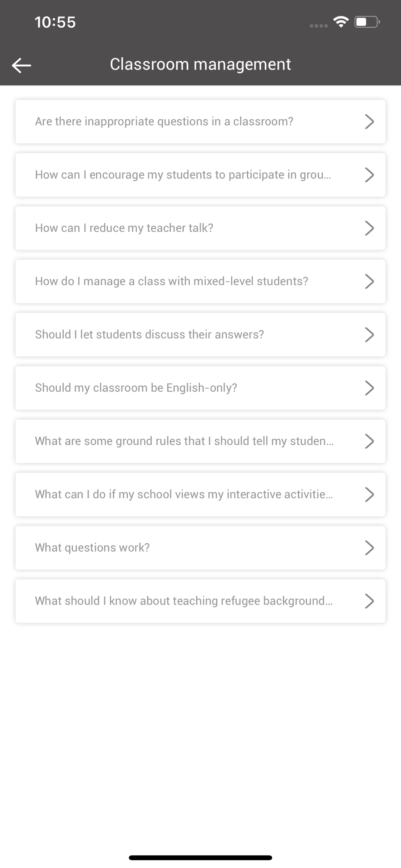Tap chevron next to encourage students item
The height and width of the screenshot is (868, 401).
coord(369,175)
